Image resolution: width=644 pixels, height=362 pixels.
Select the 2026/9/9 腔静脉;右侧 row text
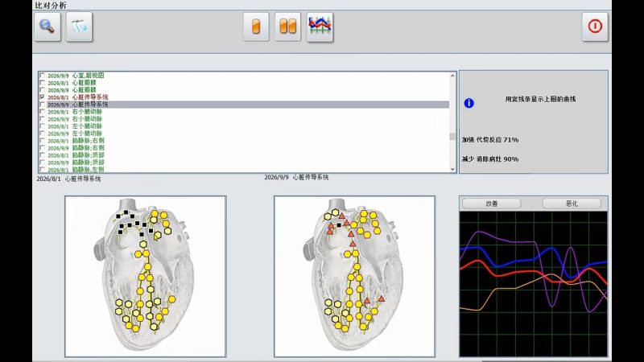76,148
